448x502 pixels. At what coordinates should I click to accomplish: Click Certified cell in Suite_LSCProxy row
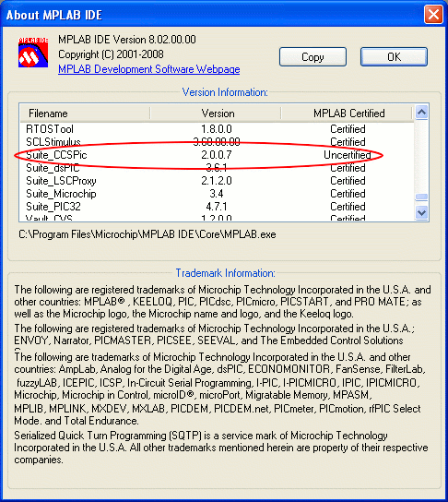[x=348, y=181]
